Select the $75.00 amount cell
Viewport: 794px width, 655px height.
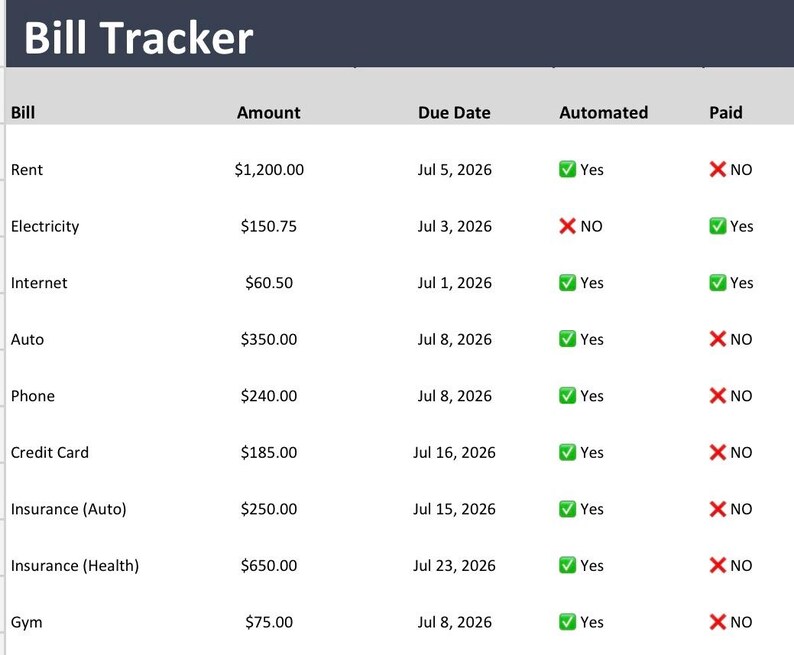[x=269, y=622]
